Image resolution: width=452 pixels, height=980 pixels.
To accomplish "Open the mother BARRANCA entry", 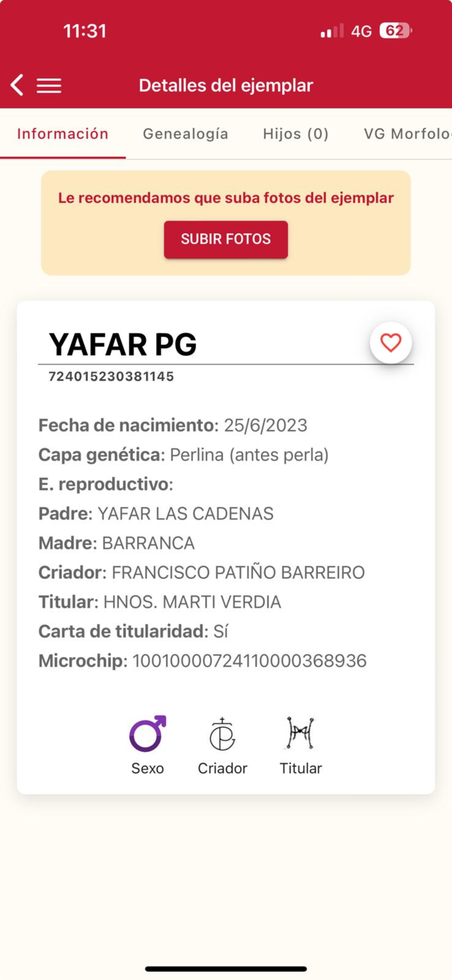I will click(148, 543).
